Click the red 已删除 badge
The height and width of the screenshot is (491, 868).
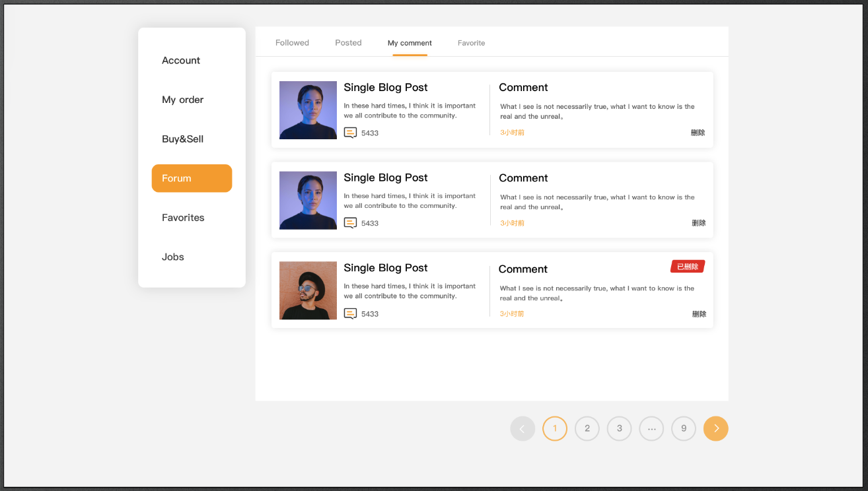[688, 267]
